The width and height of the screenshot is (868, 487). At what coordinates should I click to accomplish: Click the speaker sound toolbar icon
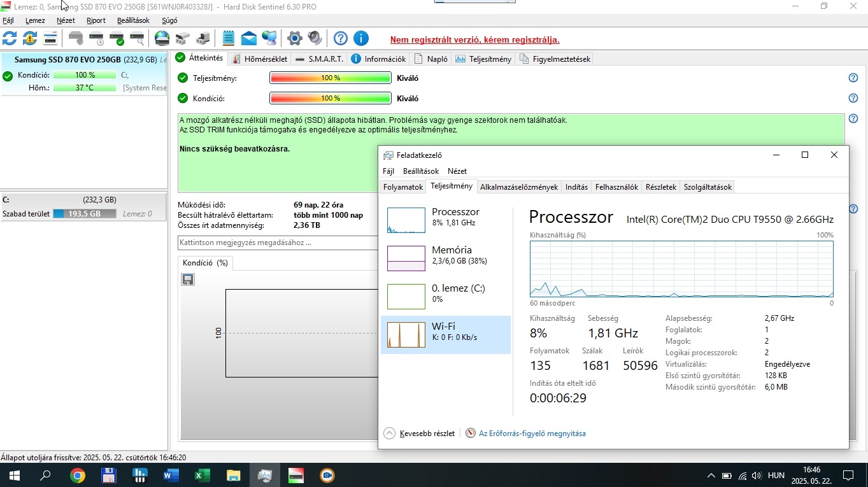coord(315,38)
